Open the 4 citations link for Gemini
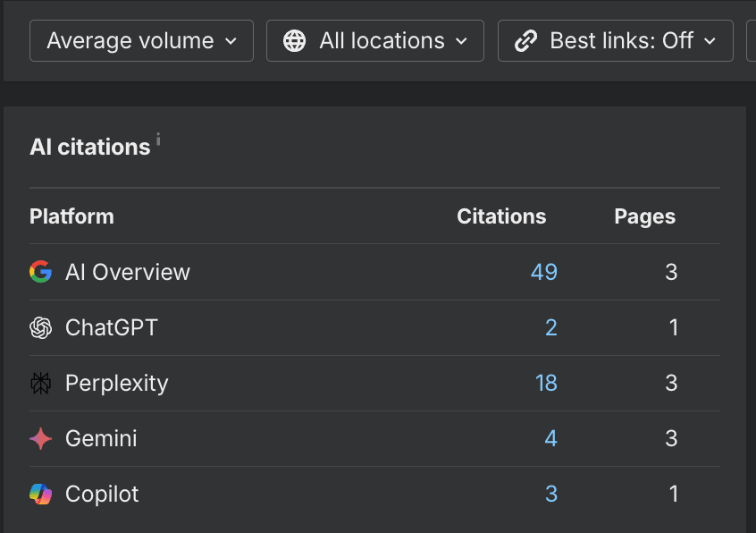Screen dimensions: 756x533 tap(551, 438)
